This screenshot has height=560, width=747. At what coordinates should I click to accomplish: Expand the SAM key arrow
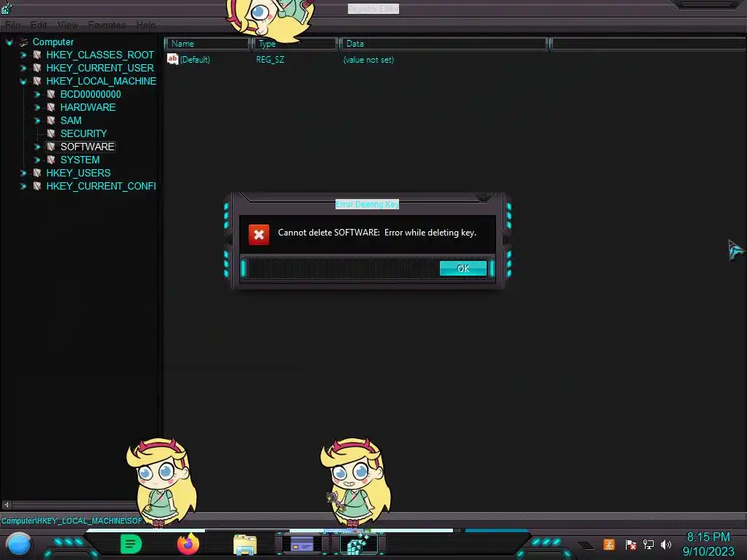pos(37,120)
